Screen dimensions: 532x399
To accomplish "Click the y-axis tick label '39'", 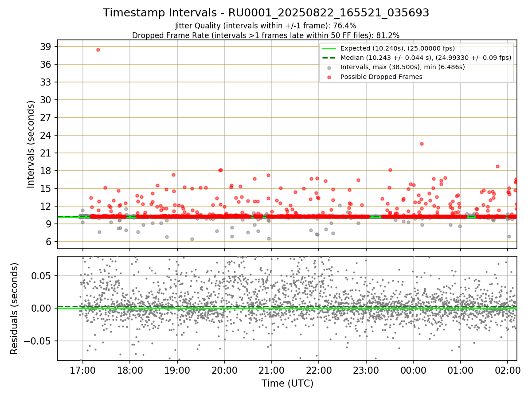I will [x=46, y=47].
